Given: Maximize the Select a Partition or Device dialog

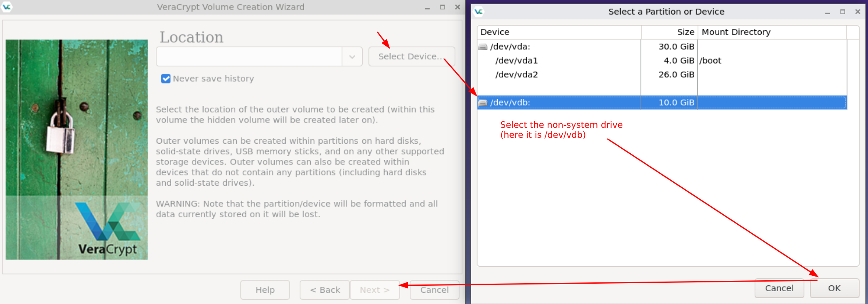Looking at the screenshot, I should point(843,12).
